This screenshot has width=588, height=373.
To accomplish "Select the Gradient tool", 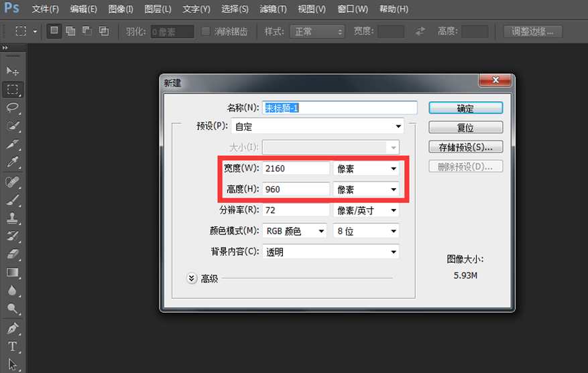I will (x=12, y=273).
